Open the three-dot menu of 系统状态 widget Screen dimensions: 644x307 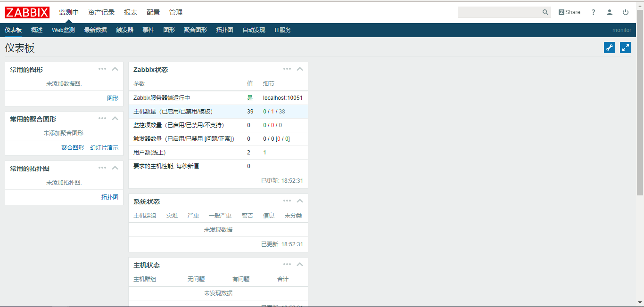click(287, 201)
